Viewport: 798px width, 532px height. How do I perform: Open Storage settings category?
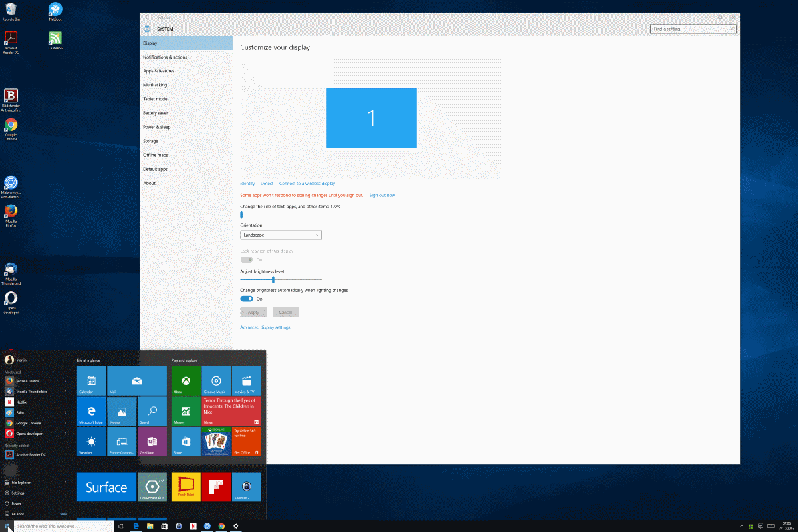tap(187, 141)
